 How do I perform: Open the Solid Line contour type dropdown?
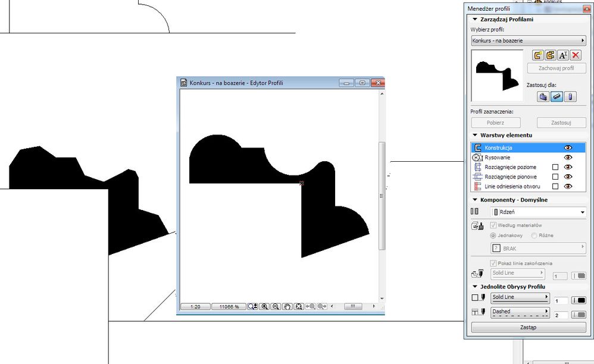pyautogui.click(x=520, y=297)
